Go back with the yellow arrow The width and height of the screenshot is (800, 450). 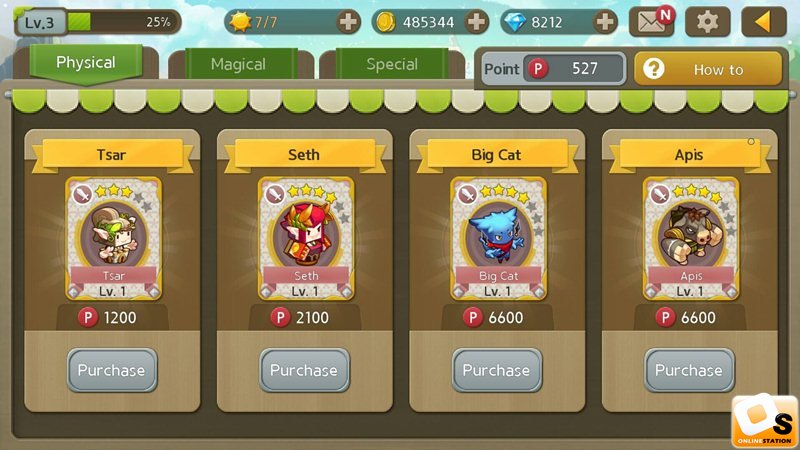(x=763, y=22)
